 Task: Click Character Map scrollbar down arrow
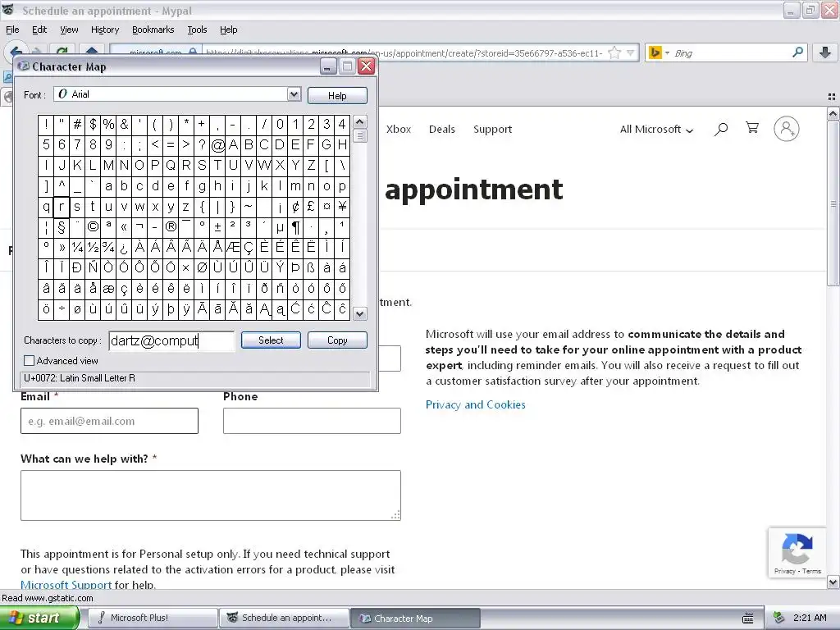(360, 314)
